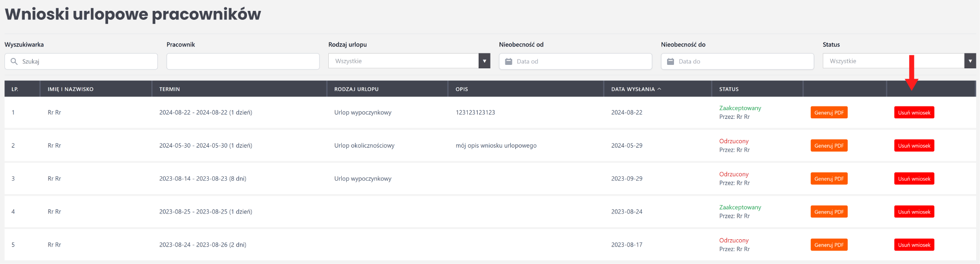The image size is (980, 264).
Task: Generate PDF for request number 1
Action: tap(829, 112)
